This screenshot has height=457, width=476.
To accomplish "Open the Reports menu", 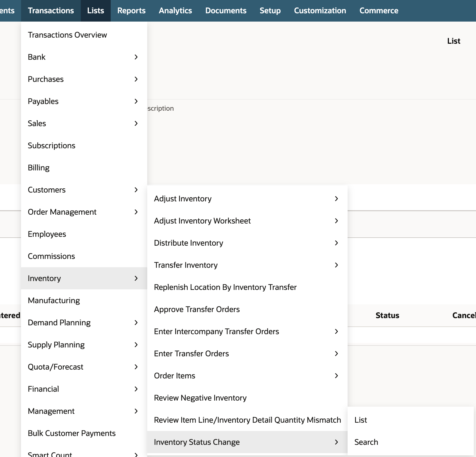I will tap(131, 11).
